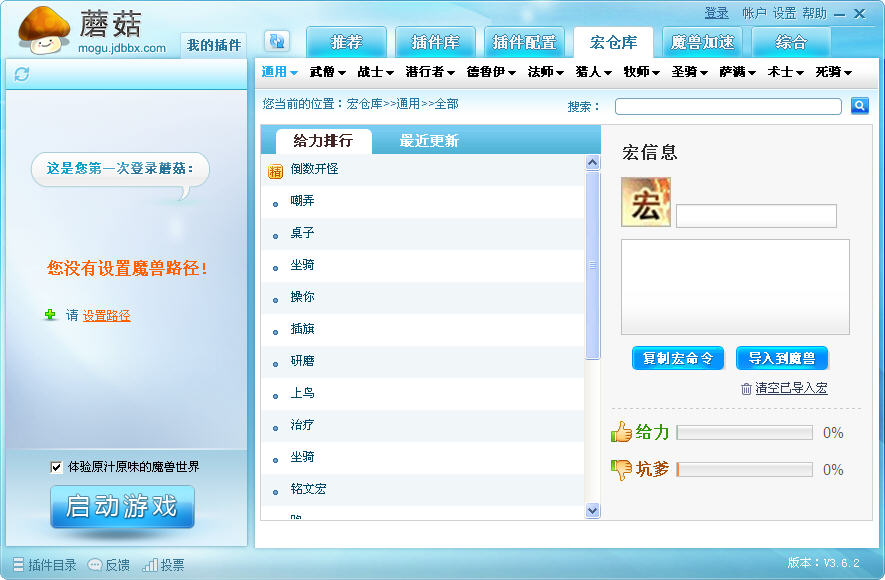Viewport: 885px width, 580px height.
Task: Click the search input field
Action: 728,107
